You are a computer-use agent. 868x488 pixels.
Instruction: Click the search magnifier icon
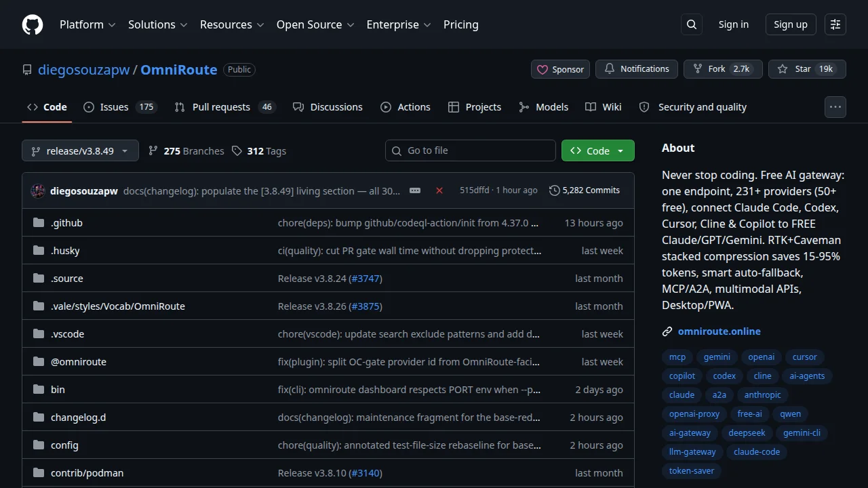692,24
